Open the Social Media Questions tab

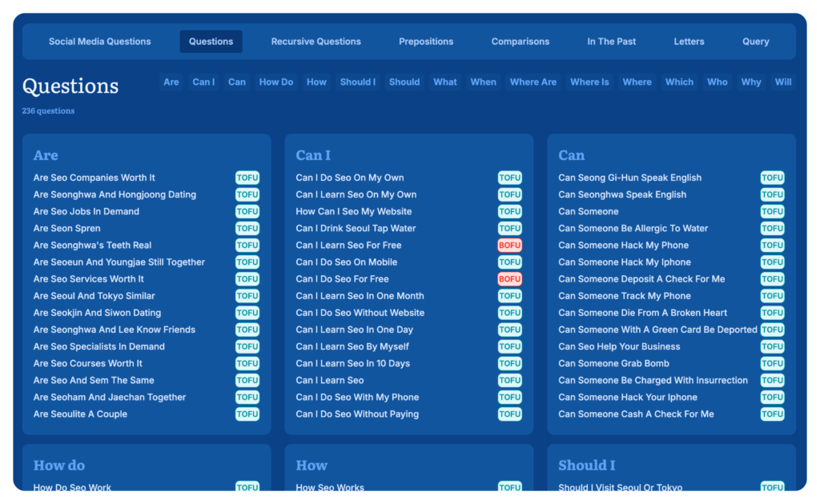(99, 42)
